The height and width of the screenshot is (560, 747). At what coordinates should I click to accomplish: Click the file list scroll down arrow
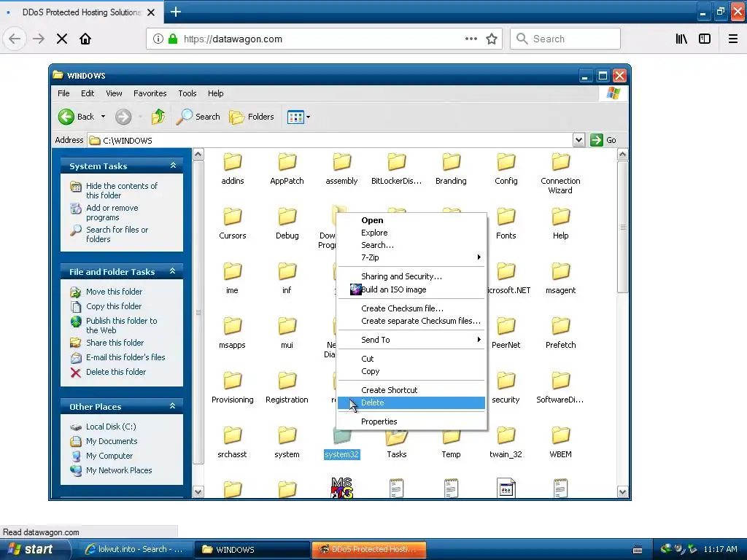click(x=623, y=492)
